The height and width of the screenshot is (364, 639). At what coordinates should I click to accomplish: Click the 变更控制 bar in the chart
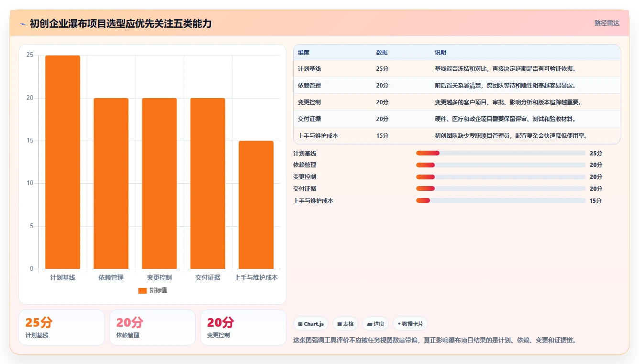159,184
